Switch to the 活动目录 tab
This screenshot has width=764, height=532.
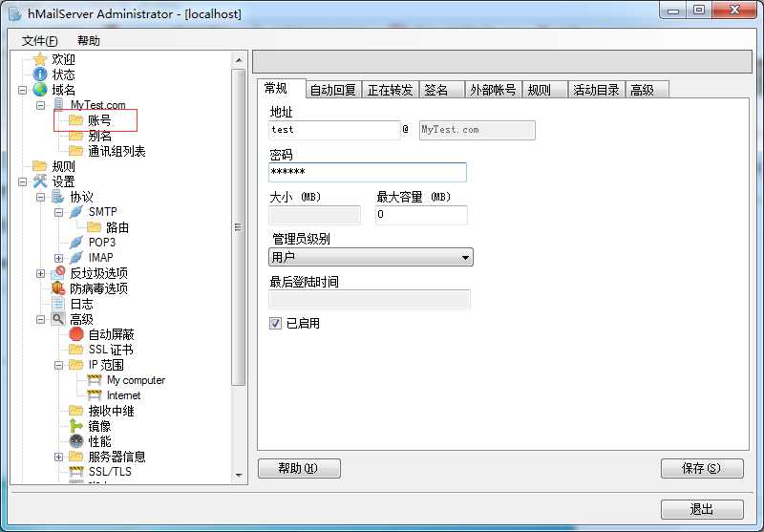pyautogui.click(x=596, y=90)
